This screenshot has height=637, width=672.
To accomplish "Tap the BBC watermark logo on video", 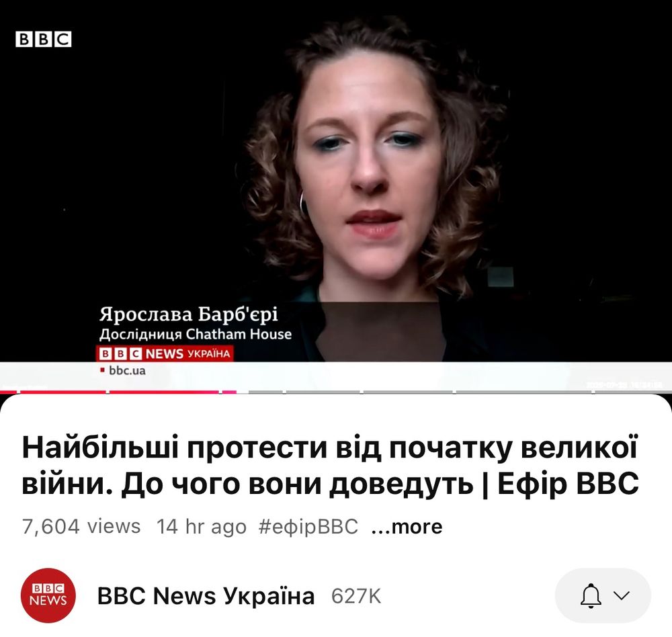I will (x=43, y=39).
